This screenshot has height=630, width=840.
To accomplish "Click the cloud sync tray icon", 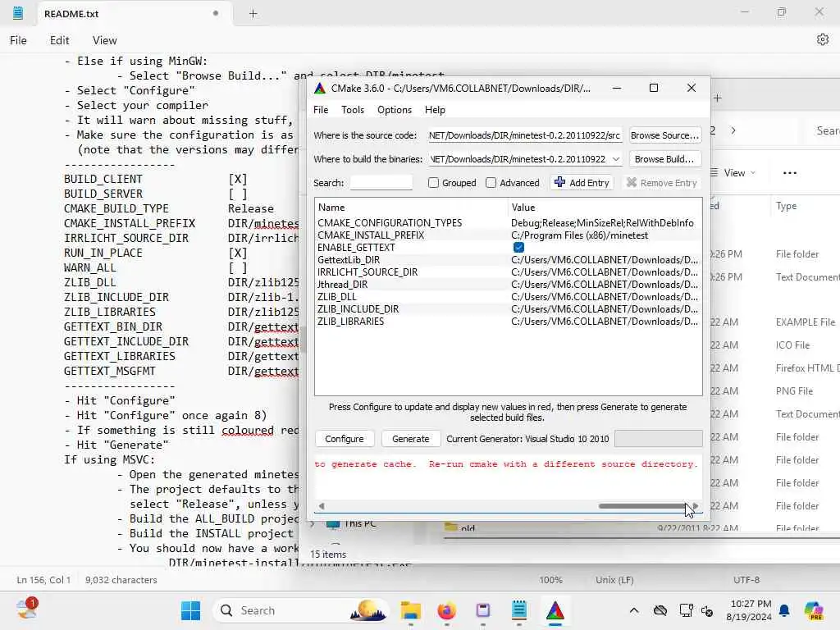I will (x=660, y=610).
